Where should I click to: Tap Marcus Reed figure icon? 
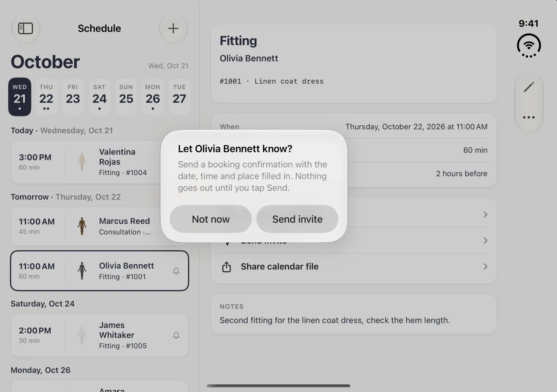82,226
